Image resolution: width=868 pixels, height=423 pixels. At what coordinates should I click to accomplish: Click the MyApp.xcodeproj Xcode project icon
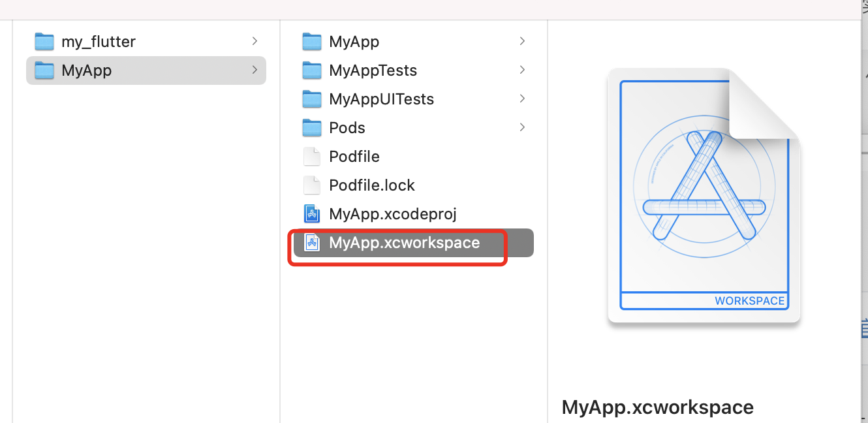click(x=312, y=214)
